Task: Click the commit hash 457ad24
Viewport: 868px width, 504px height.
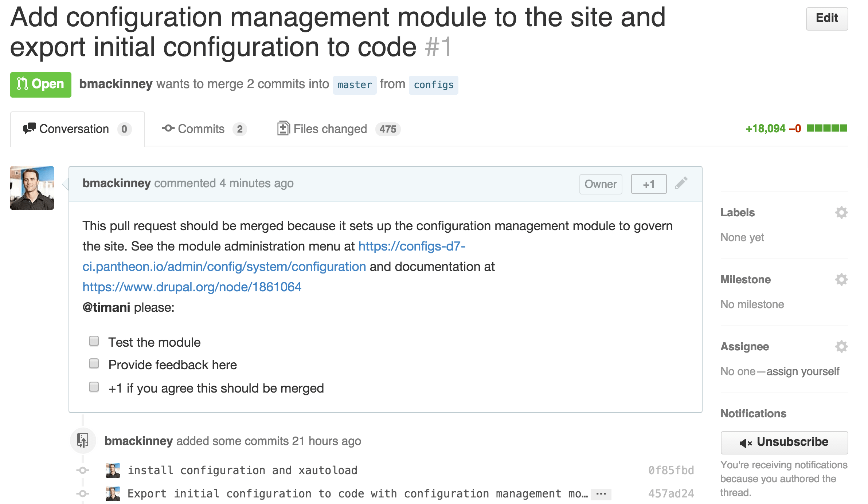Action: [671, 493]
